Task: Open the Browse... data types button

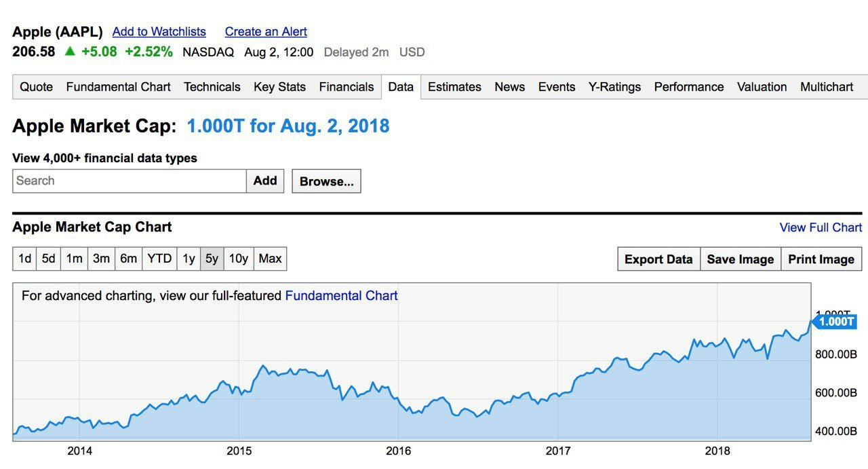Action: pyautogui.click(x=326, y=182)
